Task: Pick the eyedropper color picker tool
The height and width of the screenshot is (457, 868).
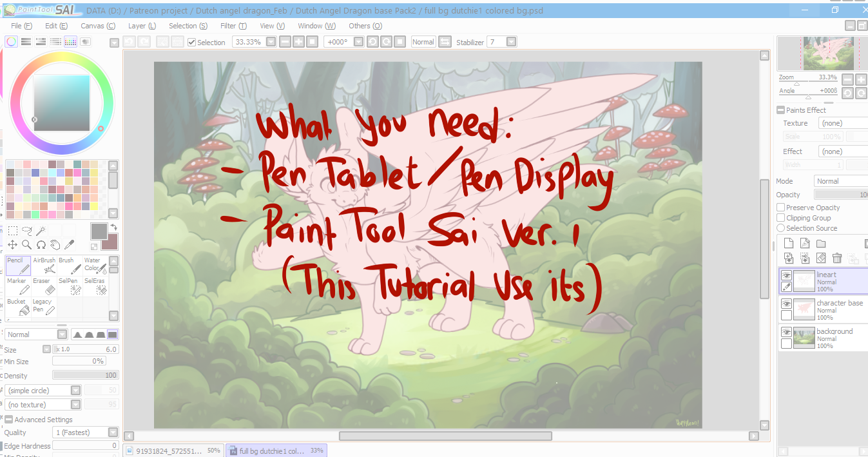Action: pyautogui.click(x=69, y=245)
